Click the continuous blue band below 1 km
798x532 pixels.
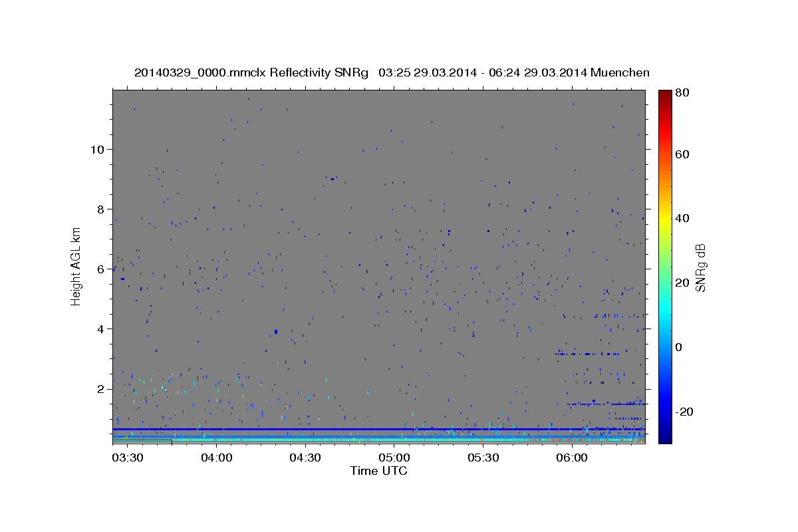coord(378,429)
